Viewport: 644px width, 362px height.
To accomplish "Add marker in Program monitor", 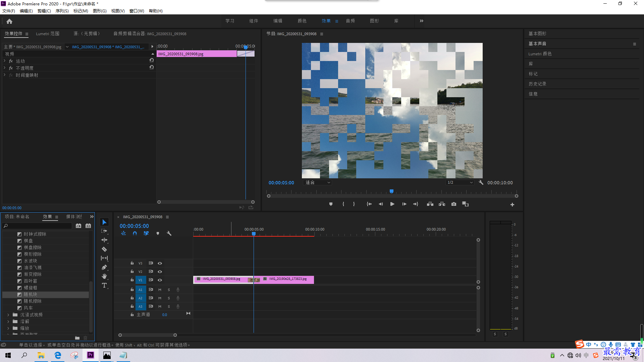I will click(331, 204).
